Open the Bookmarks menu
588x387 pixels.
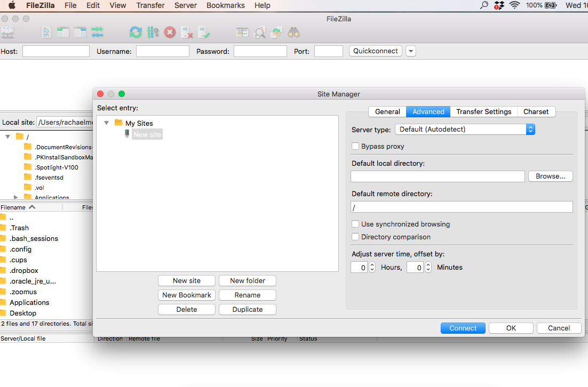(225, 5)
